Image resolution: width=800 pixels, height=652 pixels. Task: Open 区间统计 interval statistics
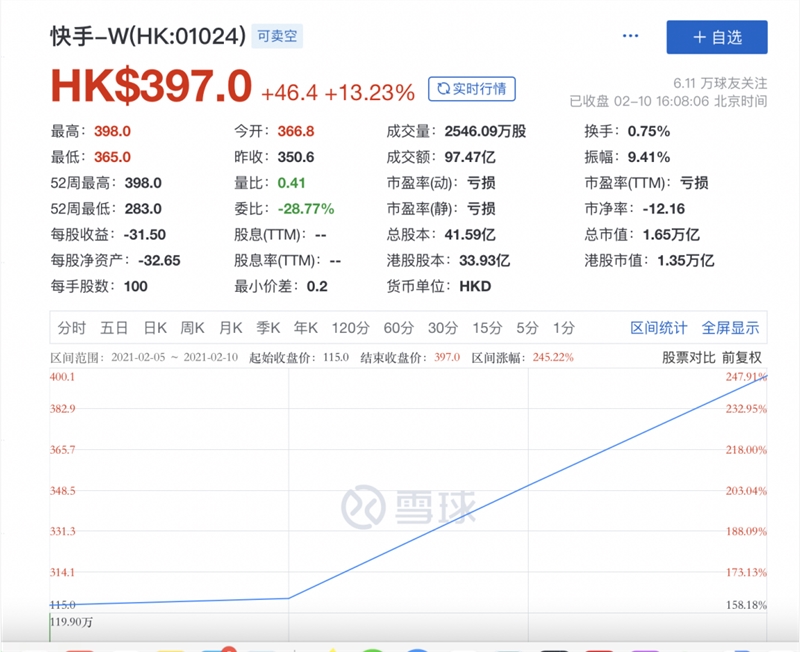pos(658,328)
